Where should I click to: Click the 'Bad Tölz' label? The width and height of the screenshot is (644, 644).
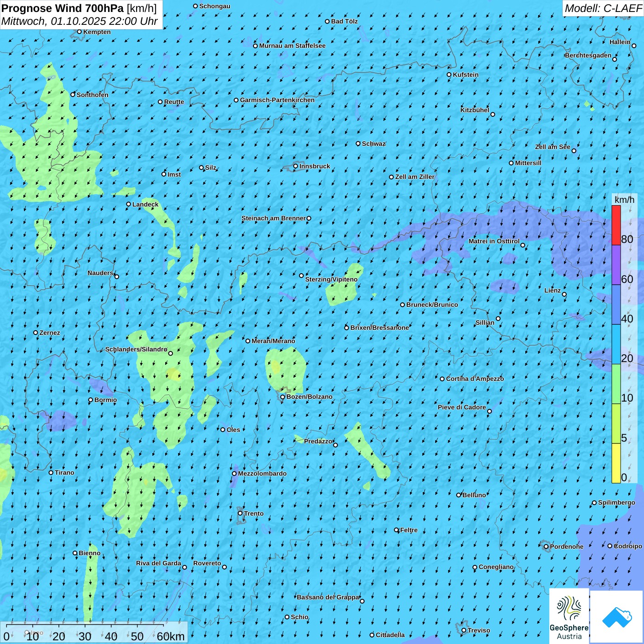point(345,21)
